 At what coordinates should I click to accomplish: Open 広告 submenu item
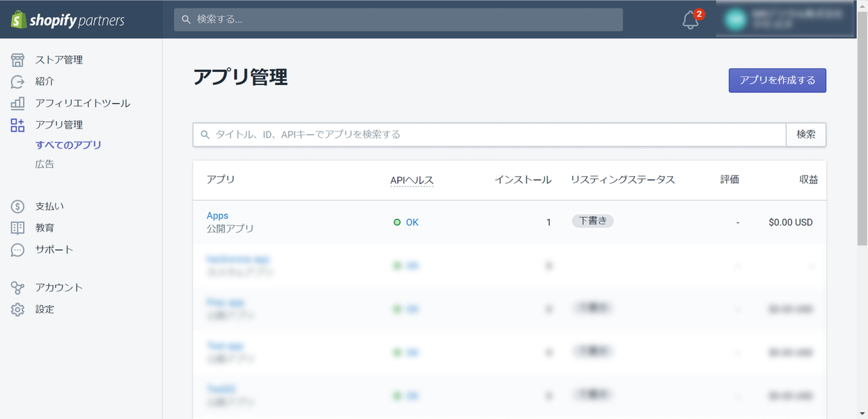click(x=45, y=164)
